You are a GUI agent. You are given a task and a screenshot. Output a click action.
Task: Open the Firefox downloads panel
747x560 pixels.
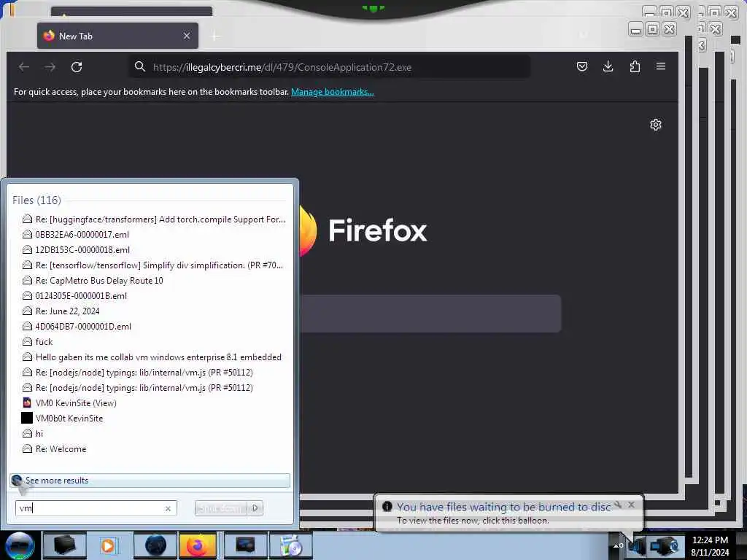pos(608,66)
